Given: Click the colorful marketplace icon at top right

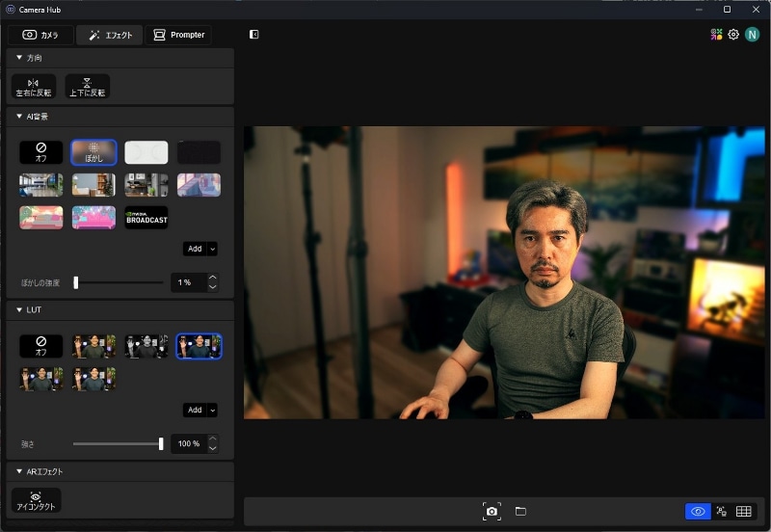Looking at the screenshot, I should pos(716,35).
